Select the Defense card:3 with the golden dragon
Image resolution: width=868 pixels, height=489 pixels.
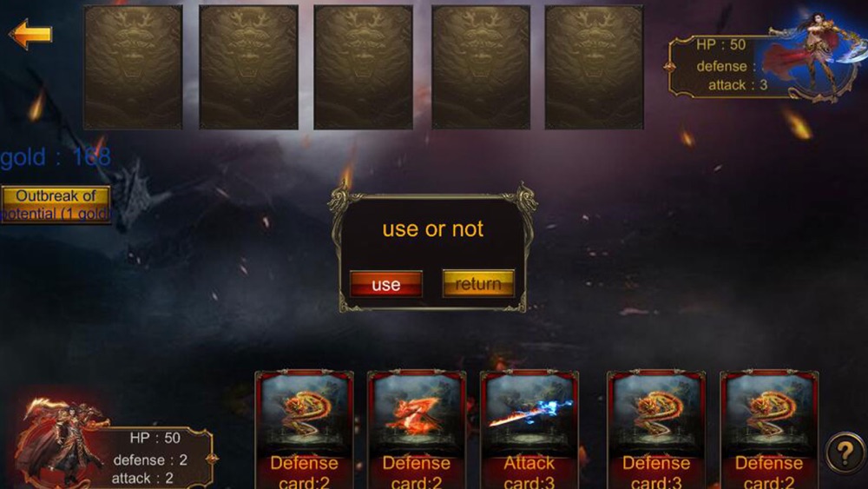(656, 430)
